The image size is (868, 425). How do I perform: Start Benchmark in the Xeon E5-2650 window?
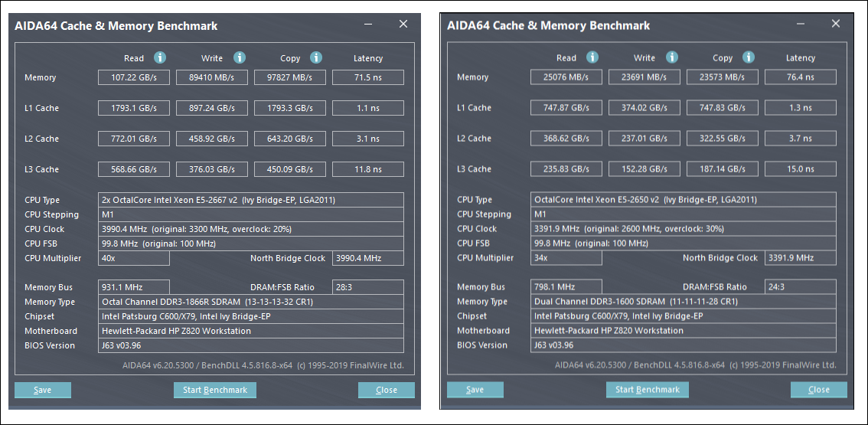pyautogui.click(x=648, y=389)
